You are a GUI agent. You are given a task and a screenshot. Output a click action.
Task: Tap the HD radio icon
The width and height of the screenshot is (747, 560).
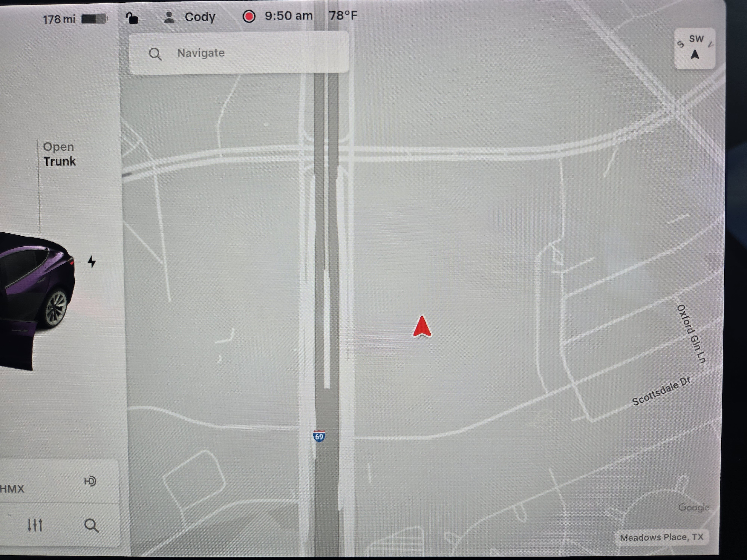pyautogui.click(x=90, y=481)
